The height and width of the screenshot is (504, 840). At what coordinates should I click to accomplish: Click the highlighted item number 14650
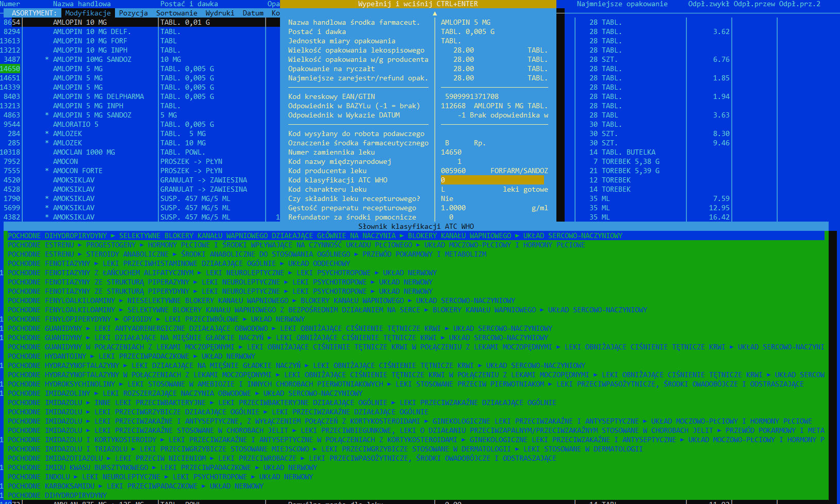[10, 69]
